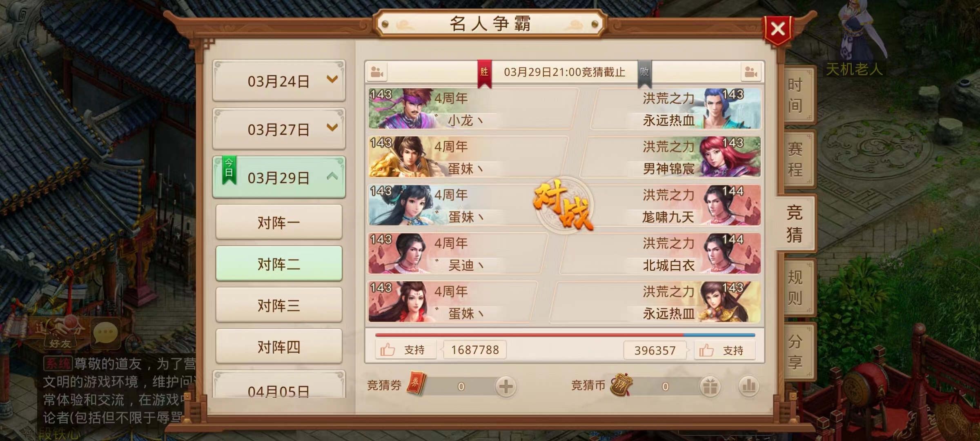The width and height of the screenshot is (980, 441).
Task: Open the bar chart ranking icon
Action: (748, 386)
